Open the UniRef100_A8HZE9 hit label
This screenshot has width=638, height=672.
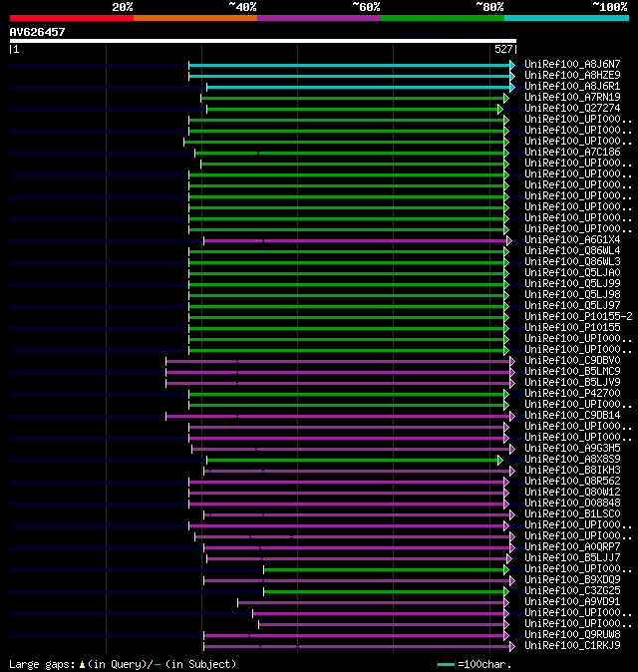click(572, 76)
